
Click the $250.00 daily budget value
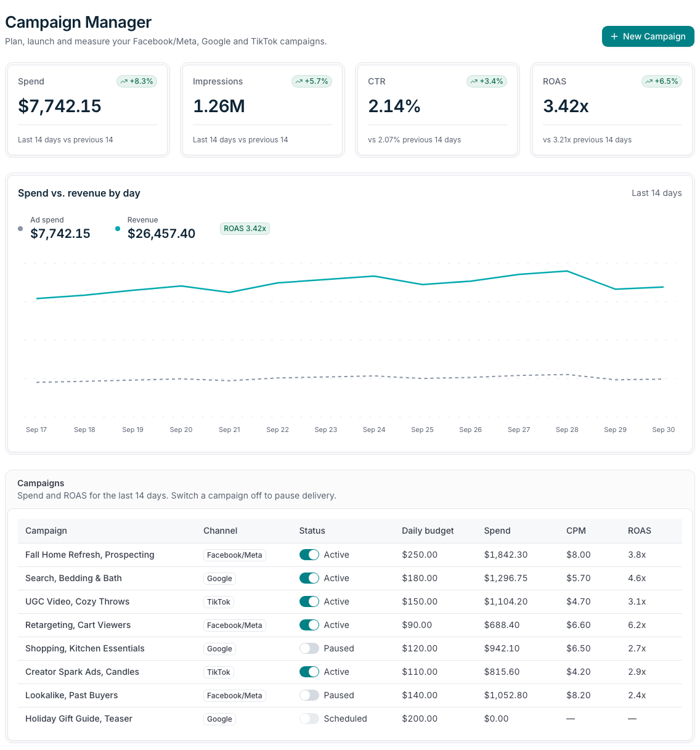pyautogui.click(x=420, y=555)
